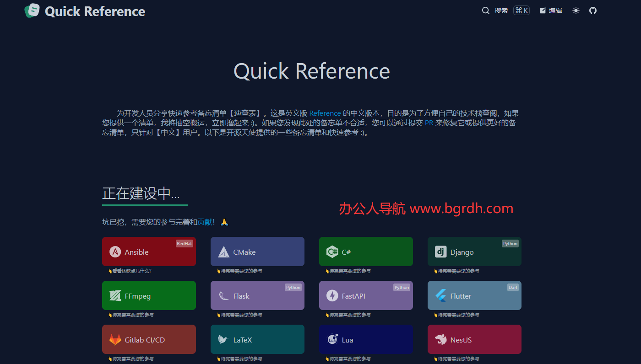Click the GitLab fox icon

click(115, 340)
